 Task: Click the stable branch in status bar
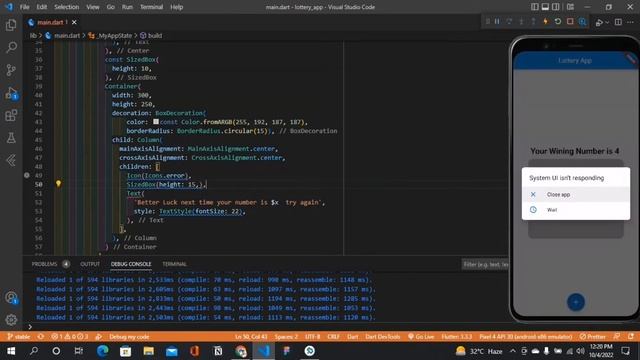click(19, 337)
